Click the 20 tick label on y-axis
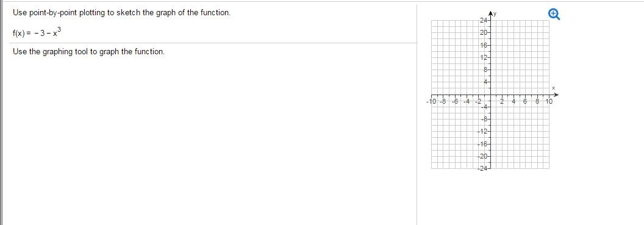This screenshot has height=225, width=644. point(483,32)
